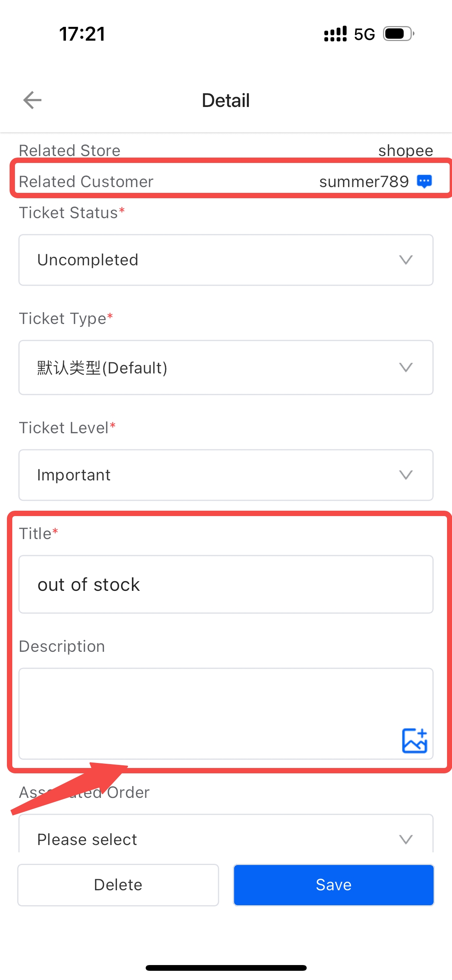Screen dimensions: 452x980
Task: Click the Title field with out of stock
Action: 226,584
